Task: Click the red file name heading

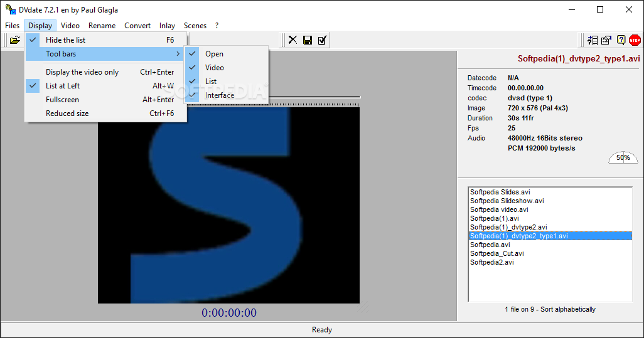Action: pyautogui.click(x=579, y=59)
